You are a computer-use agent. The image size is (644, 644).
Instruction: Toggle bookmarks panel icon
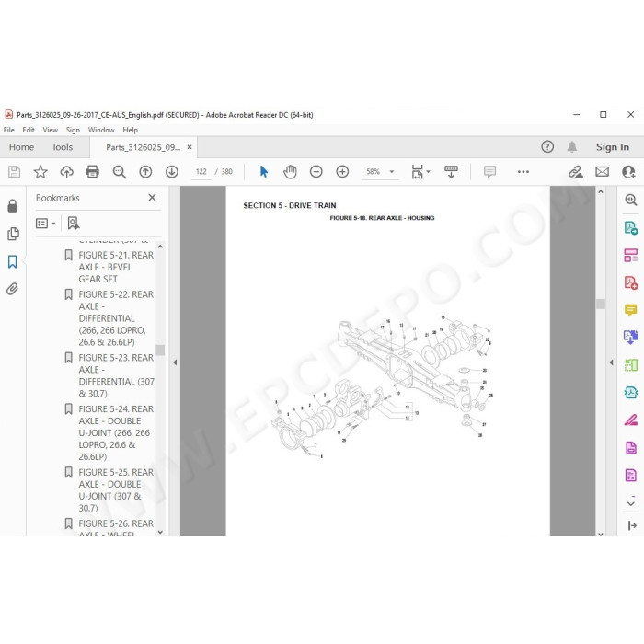coord(13,261)
